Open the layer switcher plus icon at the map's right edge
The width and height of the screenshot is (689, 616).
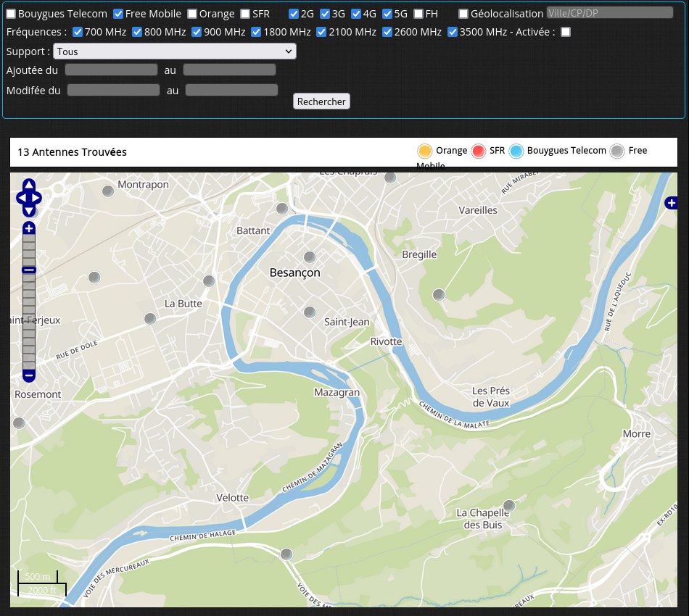671,203
